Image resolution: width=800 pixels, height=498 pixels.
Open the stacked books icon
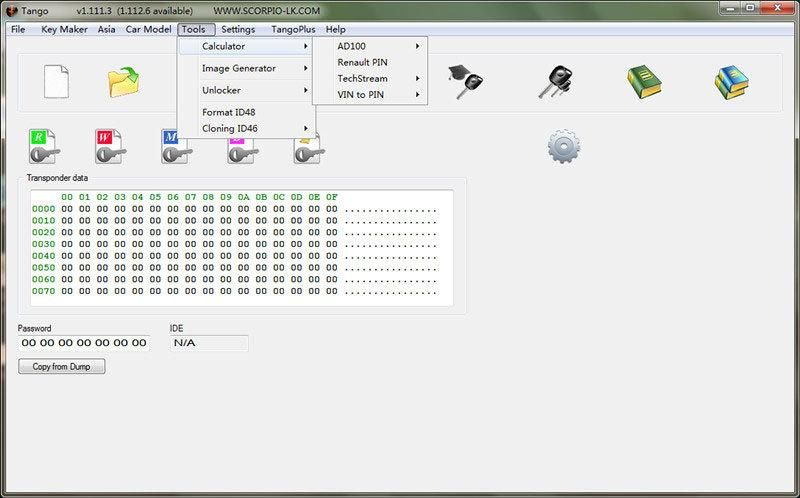point(732,82)
